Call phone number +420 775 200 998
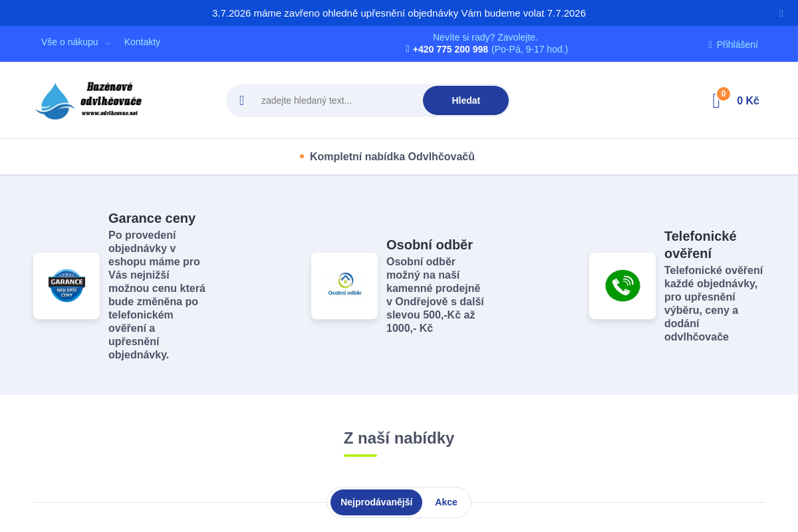798x532 pixels. [x=450, y=49]
